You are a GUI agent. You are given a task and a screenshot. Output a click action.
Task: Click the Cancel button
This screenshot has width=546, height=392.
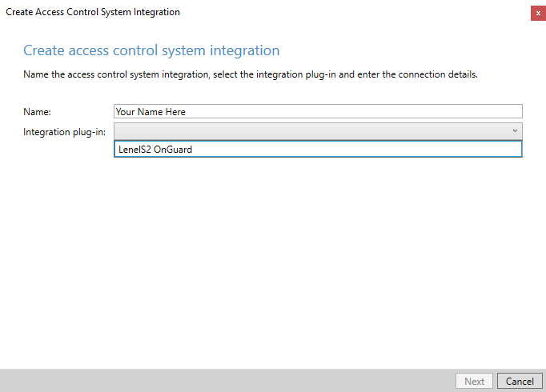point(520,381)
